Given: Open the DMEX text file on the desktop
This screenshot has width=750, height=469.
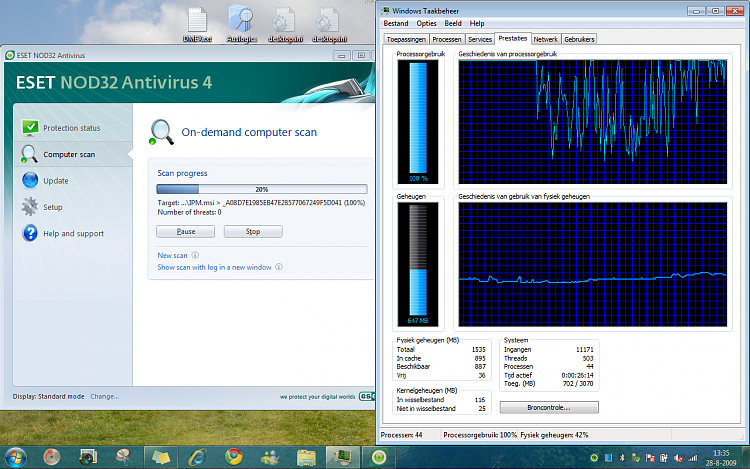Looking at the screenshot, I should coord(197,24).
